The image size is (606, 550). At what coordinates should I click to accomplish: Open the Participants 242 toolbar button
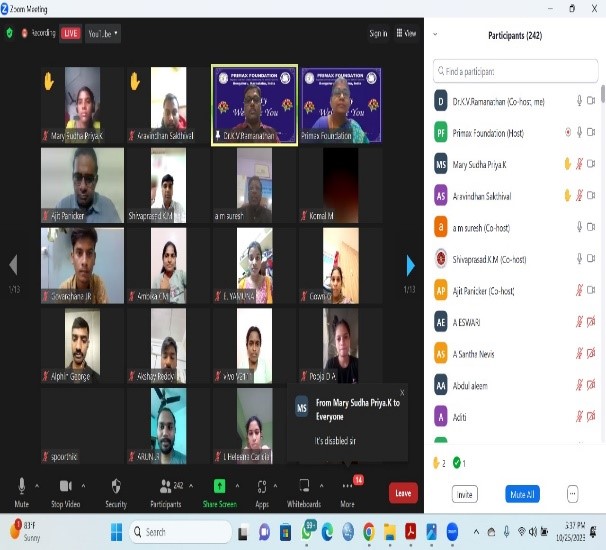pyautogui.click(x=166, y=492)
